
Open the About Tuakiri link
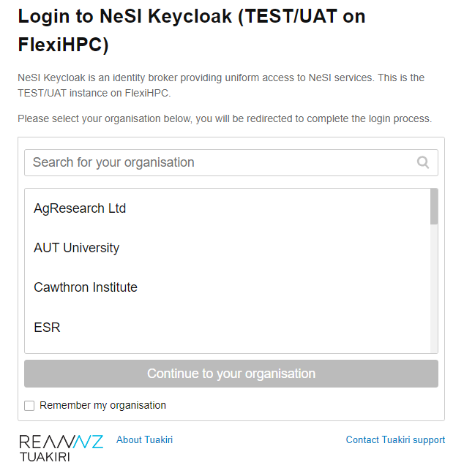pos(144,439)
